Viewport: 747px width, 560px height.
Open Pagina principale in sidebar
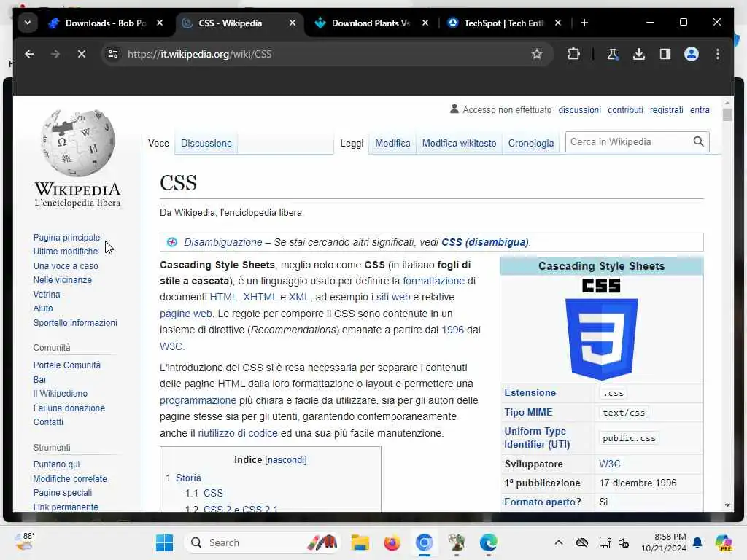[x=66, y=238]
